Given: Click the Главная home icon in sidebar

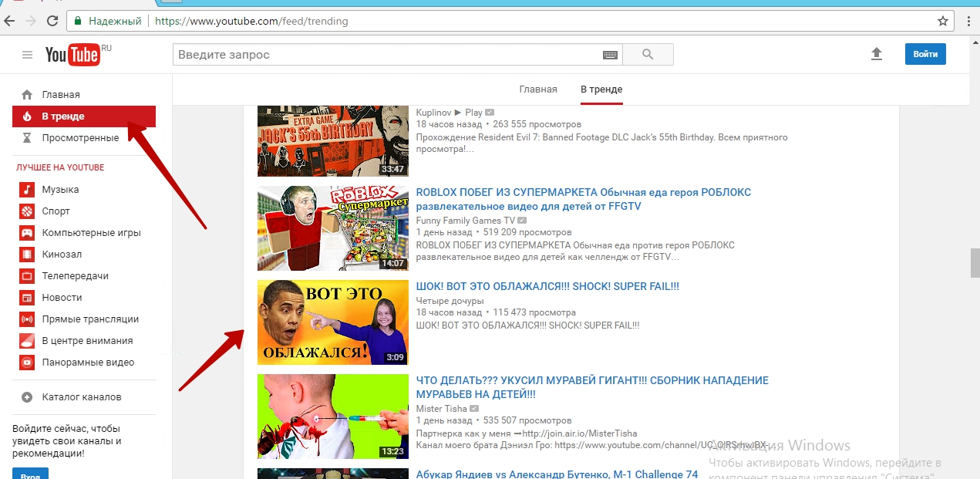Looking at the screenshot, I should coord(27,95).
